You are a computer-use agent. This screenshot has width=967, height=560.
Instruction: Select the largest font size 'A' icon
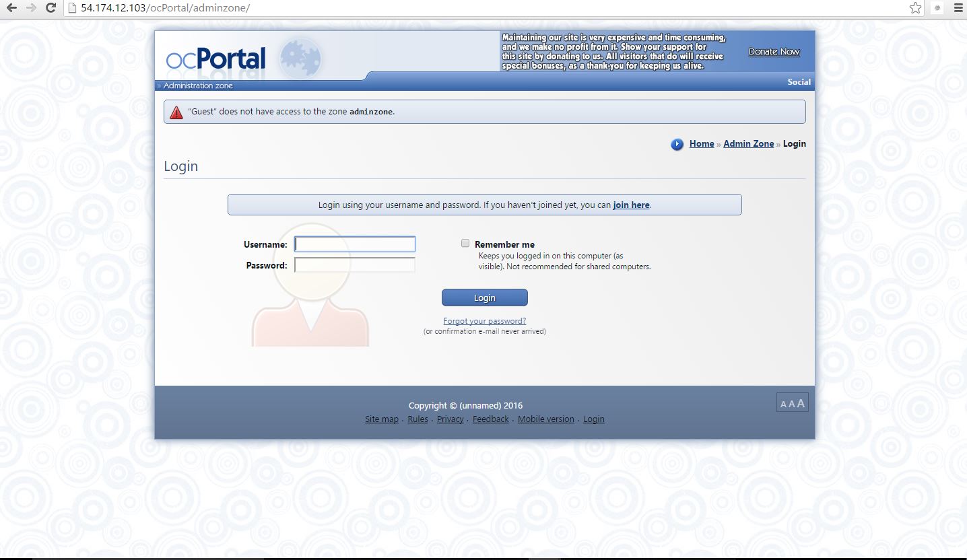(799, 403)
